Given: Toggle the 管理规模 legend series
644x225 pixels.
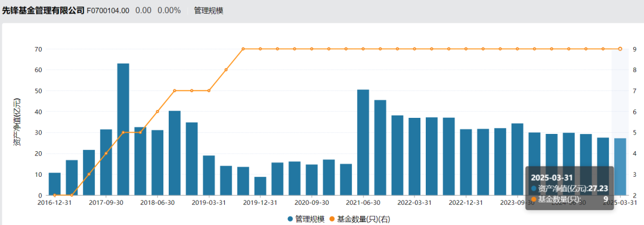Looking at the screenshot, I should (x=306, y=220).
